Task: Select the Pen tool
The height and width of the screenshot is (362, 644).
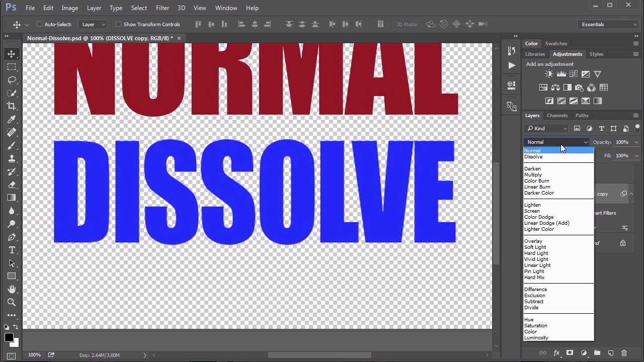Action: coord(12,237)
